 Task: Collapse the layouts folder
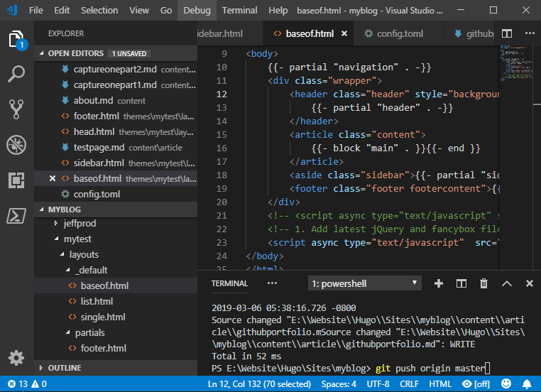click(62, 254)
